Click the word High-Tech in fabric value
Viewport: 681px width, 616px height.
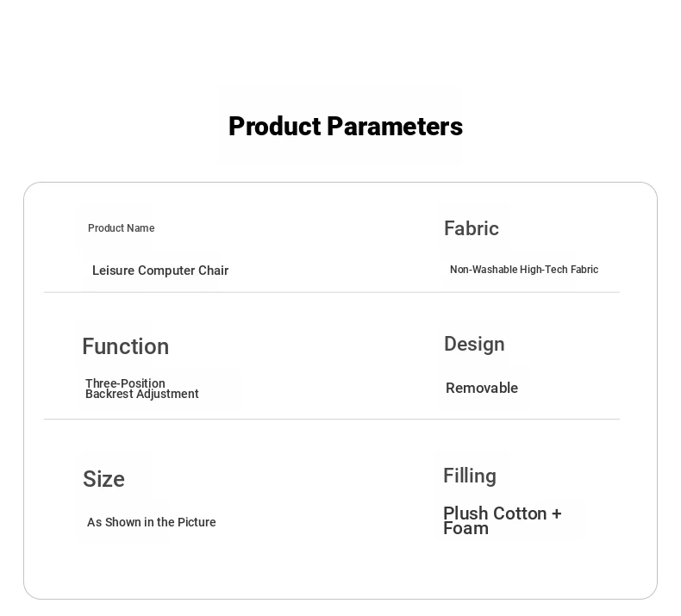(x=544, y=269)
